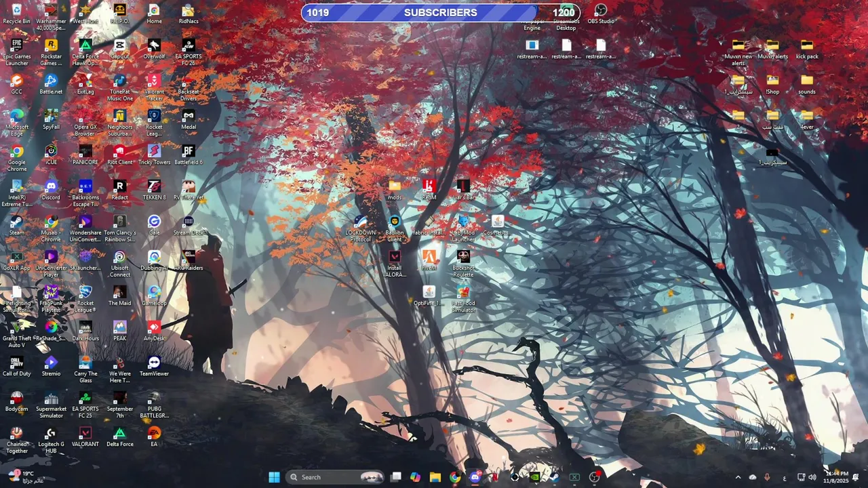
Task: Launch Battlefield 6 desktop shortcut
Action: click(189, 155)
